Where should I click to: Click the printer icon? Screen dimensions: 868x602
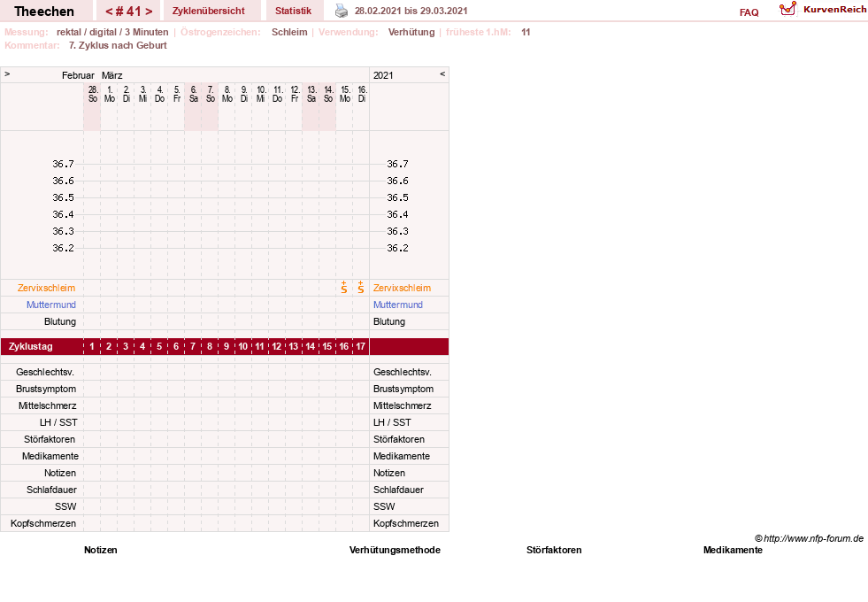click(342, 11)
